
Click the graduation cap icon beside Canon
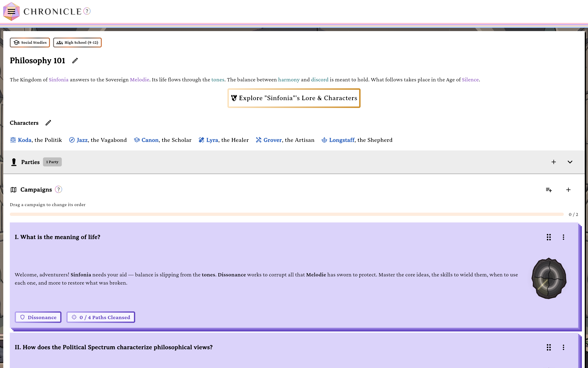coord(137,140)
